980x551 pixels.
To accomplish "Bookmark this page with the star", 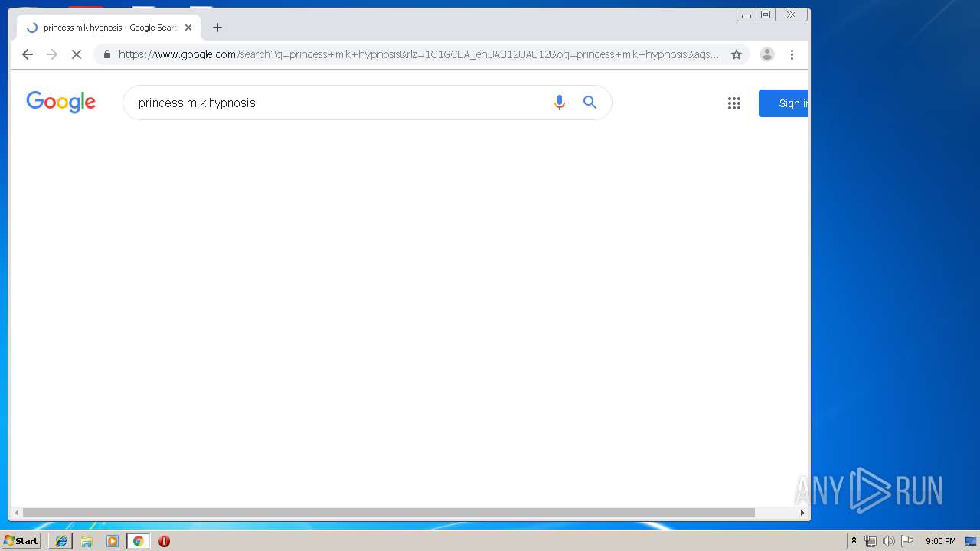I will pyautogui.click(x=737, y=54).
